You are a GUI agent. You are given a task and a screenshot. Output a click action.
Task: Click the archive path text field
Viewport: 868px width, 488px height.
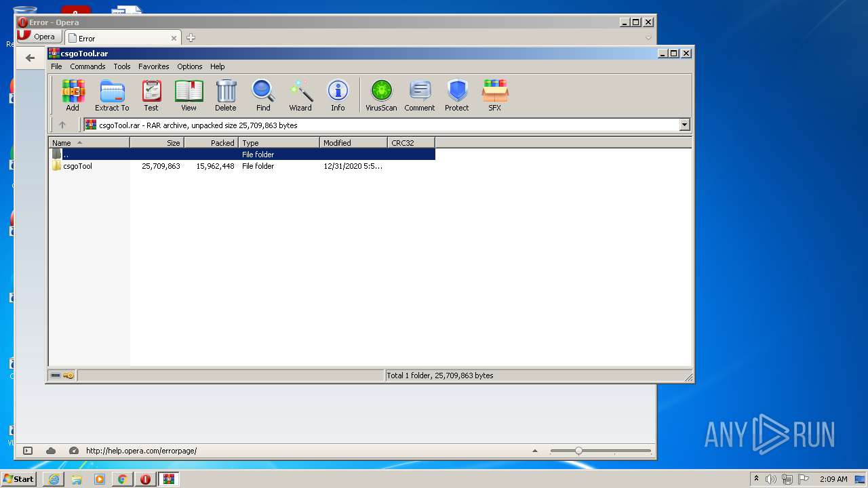381,125
